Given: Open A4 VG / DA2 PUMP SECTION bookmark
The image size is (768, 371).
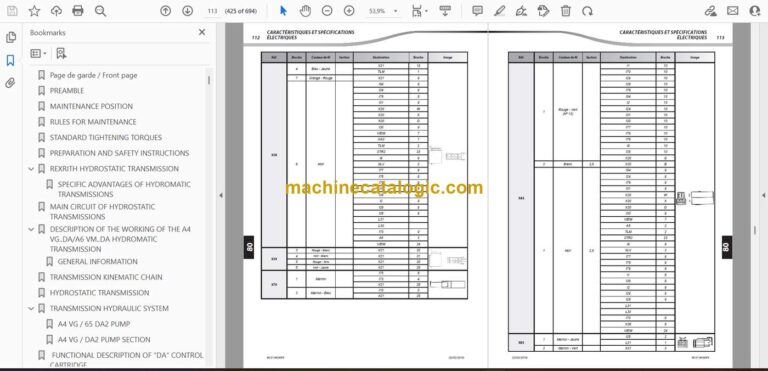Looking at the screenshot, I should point(104,340).
